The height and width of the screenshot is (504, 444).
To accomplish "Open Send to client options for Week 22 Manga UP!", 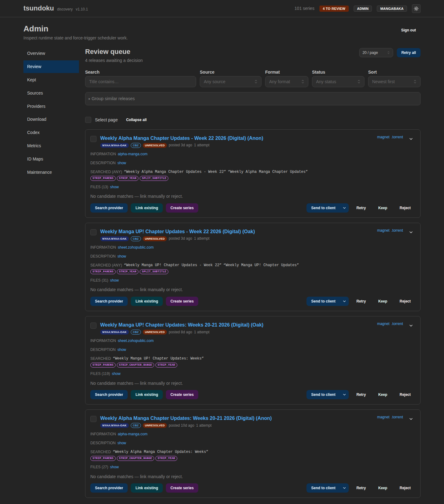I will 344,301.
